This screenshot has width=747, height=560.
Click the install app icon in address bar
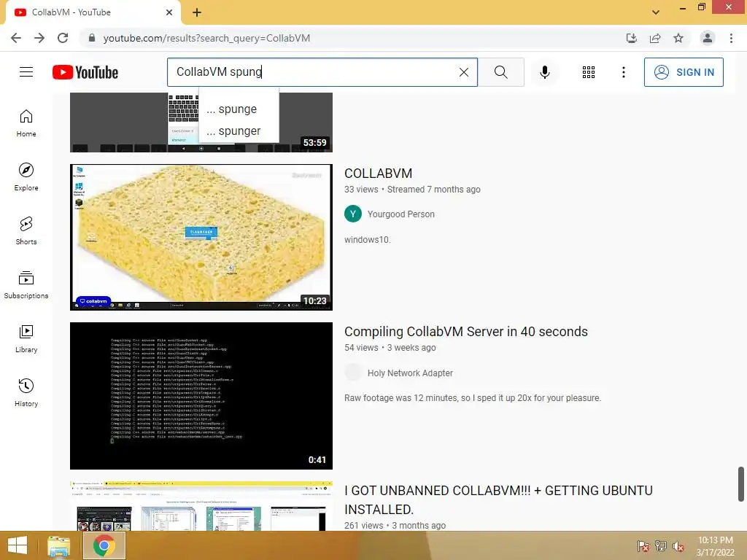coord(631,38)
